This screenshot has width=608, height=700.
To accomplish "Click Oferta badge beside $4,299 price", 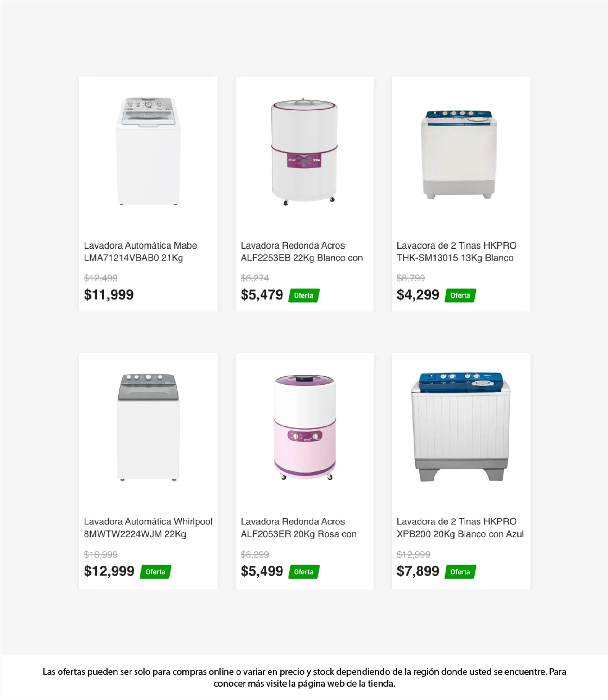I will click(x=460, y=295).
